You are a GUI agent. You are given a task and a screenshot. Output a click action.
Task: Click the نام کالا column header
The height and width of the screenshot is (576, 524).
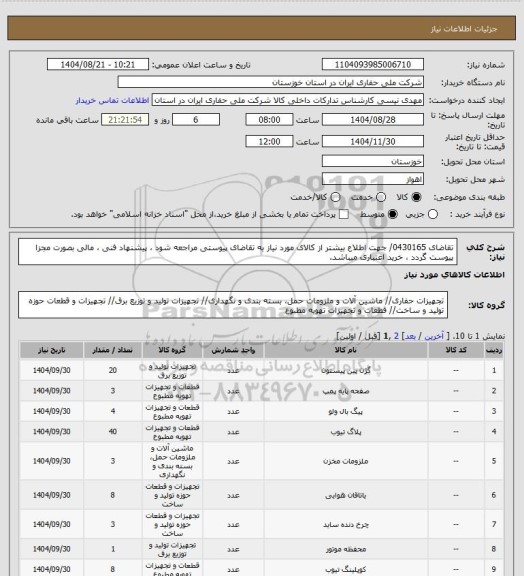(x=346, y=350)
